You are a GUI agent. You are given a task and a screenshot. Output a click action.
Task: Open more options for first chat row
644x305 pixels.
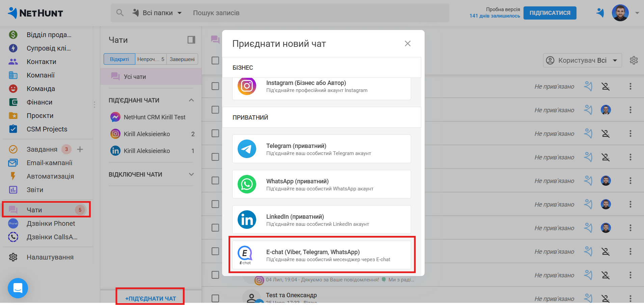(630, 86)
